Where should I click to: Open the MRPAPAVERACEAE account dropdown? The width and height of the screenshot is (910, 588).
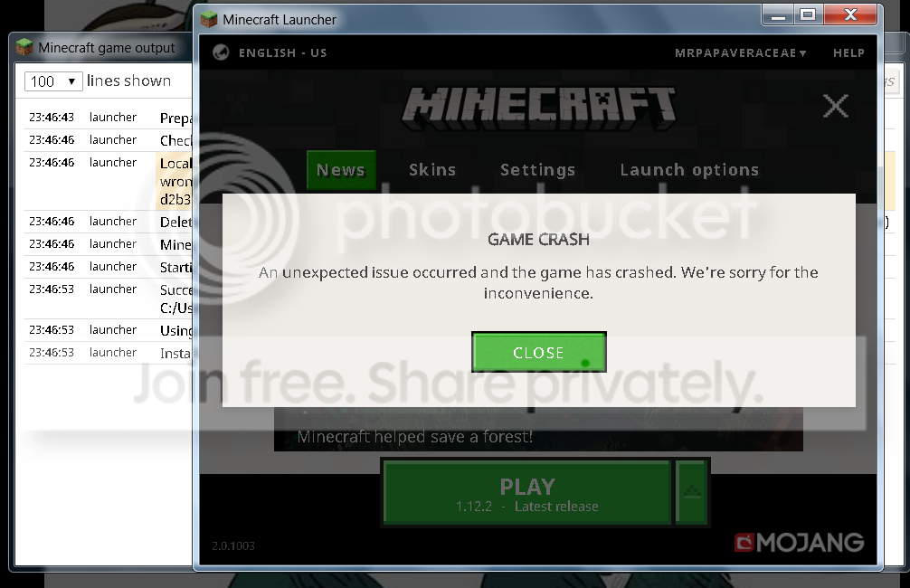(x=740, y=52)
